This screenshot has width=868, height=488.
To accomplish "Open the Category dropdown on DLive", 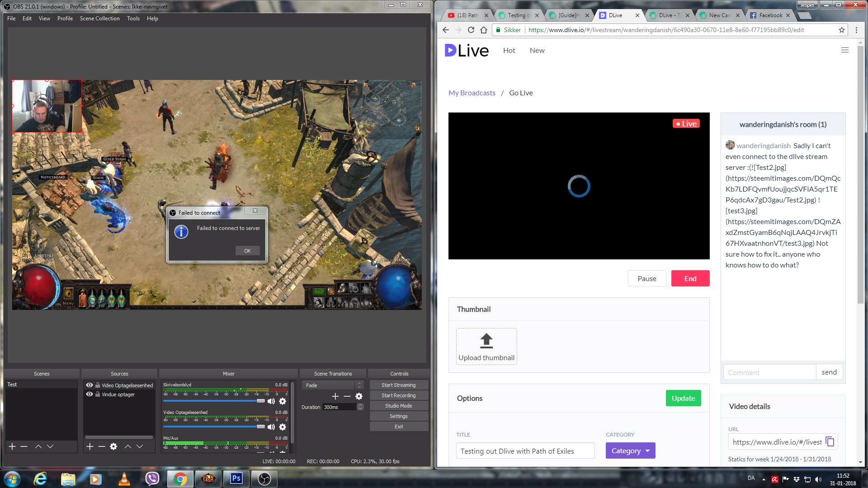I will [630, 450].
